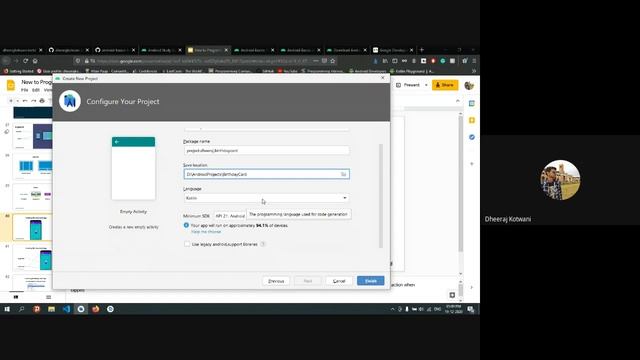
Task: Open the Minimum SDK API 21 dropdown
Action: coord(230,216)
